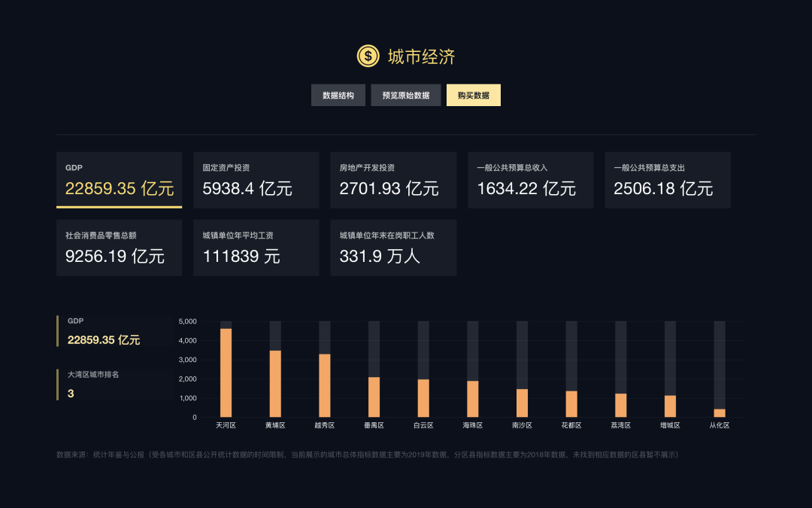Click the 黄埔区 bar in chart

275,384
